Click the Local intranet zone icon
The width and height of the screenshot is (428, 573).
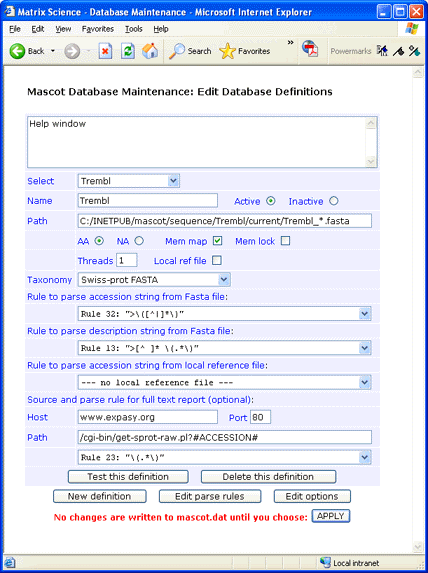tap(325, 562)
